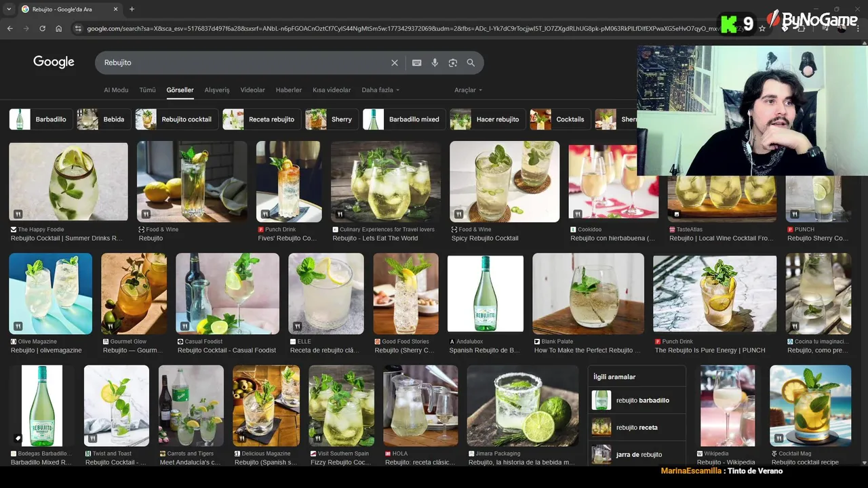Close the Rebujito Google tab
Viewport: 868px width, 488px height.
(114, 9)
